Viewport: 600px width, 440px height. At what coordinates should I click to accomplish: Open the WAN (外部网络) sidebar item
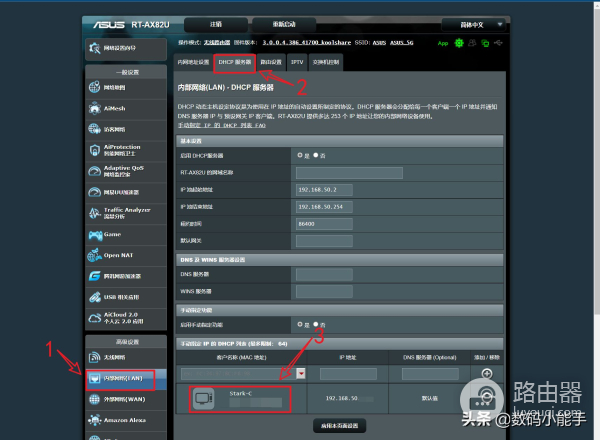[x=126, y=399]
